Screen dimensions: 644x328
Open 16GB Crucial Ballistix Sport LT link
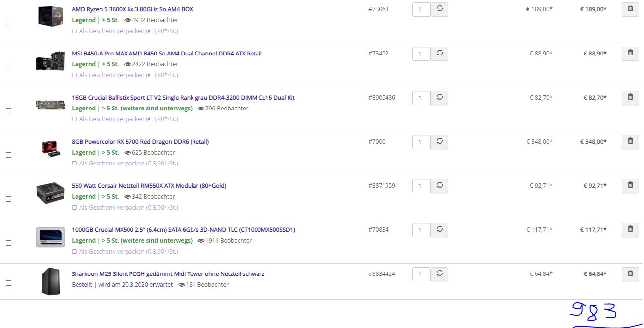coord(183,98)
